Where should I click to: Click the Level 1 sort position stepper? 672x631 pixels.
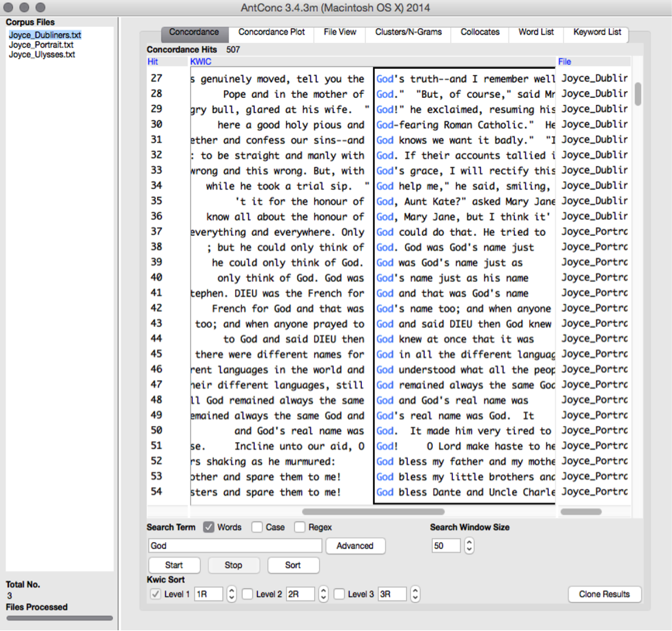tap(232, 594)
